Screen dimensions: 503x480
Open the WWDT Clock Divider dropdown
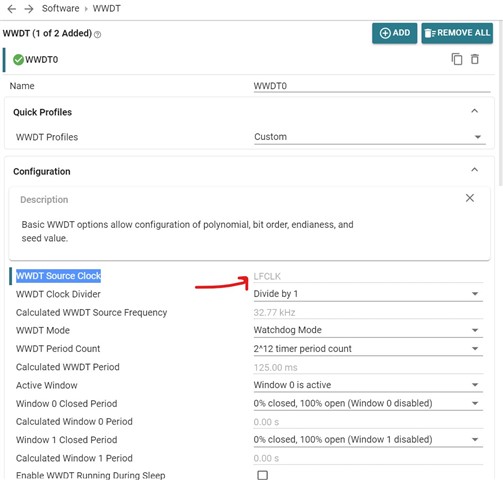368,294
